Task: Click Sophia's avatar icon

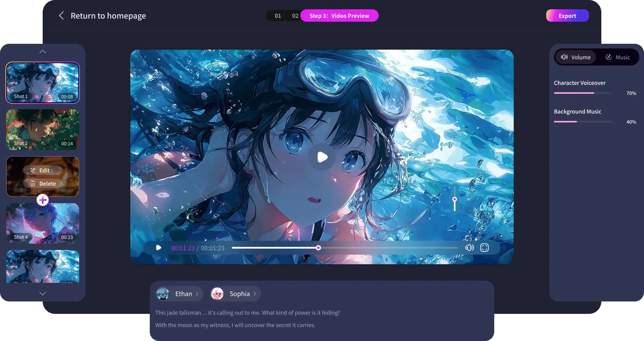Action: (217, 294)
